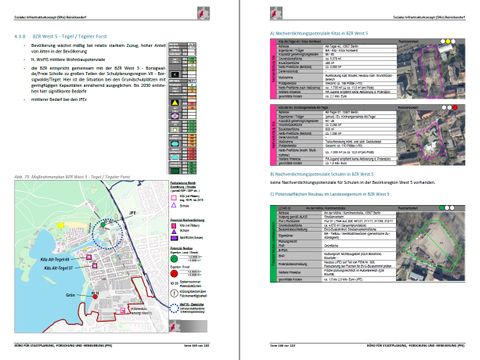
Task: Click the sentence 'keine Nachverdichtungspotenziale für Schulen'
Action: coord(352,182)
